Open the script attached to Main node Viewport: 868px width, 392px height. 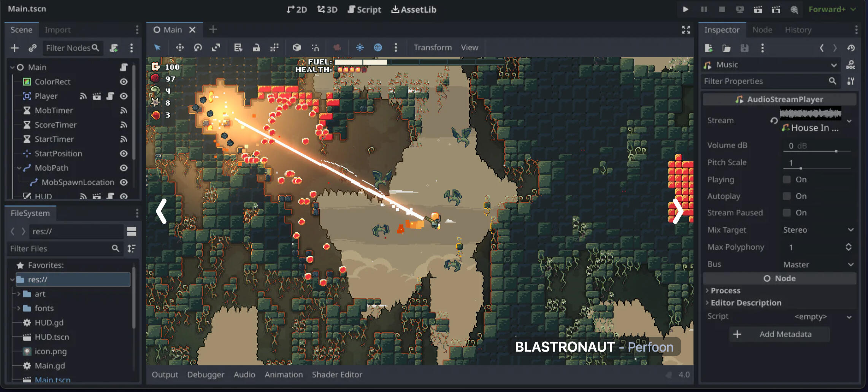[x=124, y=67]
